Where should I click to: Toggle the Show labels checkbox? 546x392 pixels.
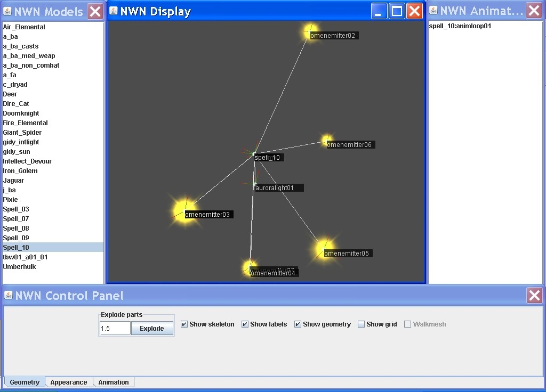[x=245, y=324]
